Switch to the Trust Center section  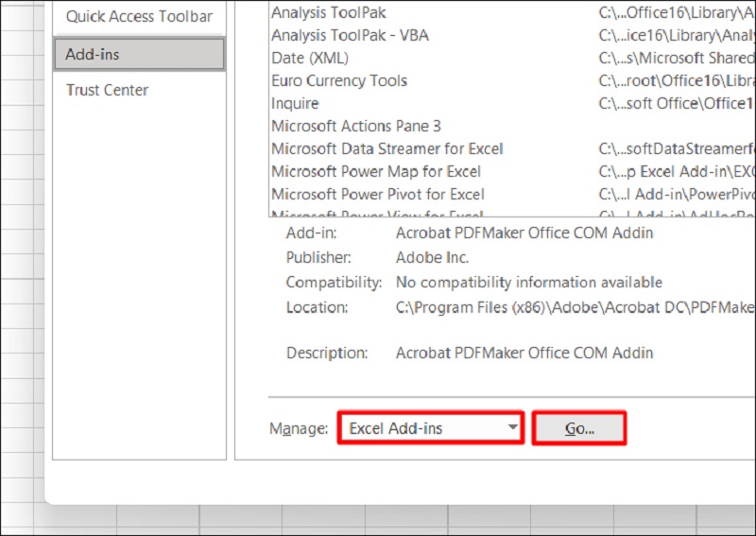coord(107,91)
